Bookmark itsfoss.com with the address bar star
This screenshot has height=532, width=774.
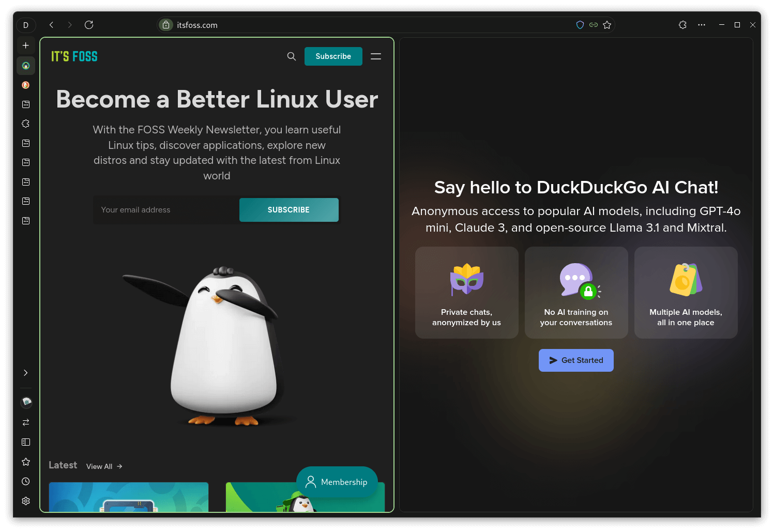pos(607,24)
